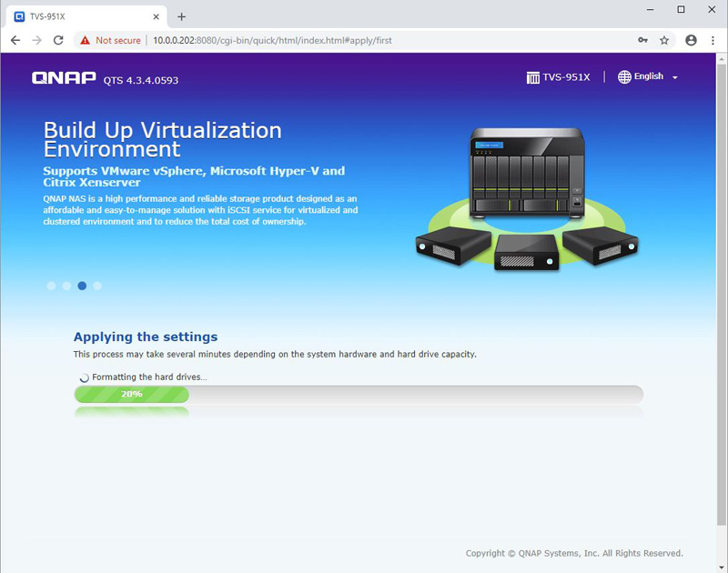
Task: Click 'Formatting the hard drives...' status text
Action: click(149, 377)
